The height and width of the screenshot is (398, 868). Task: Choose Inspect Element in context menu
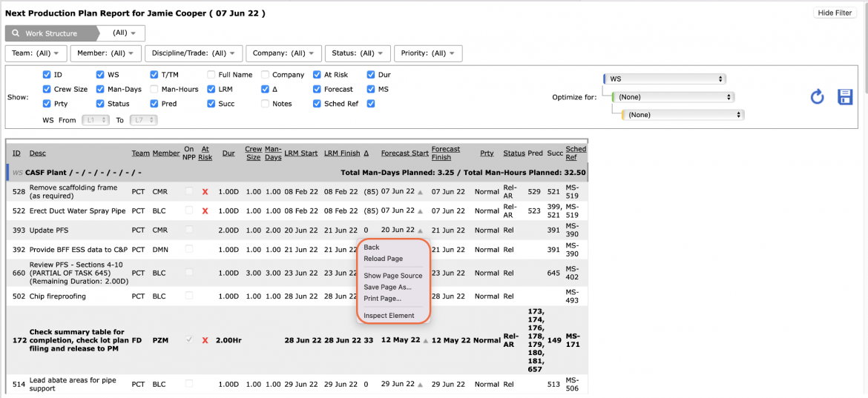(389, 316)
